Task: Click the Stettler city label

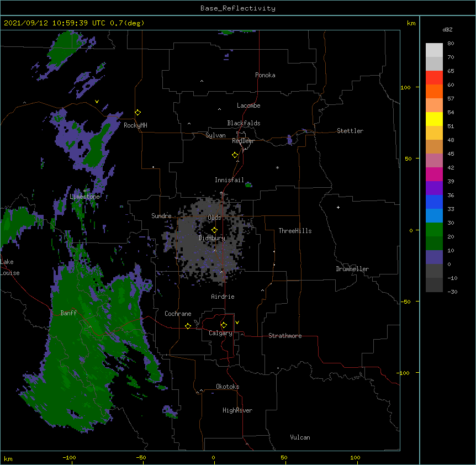Action: point(350,131)
